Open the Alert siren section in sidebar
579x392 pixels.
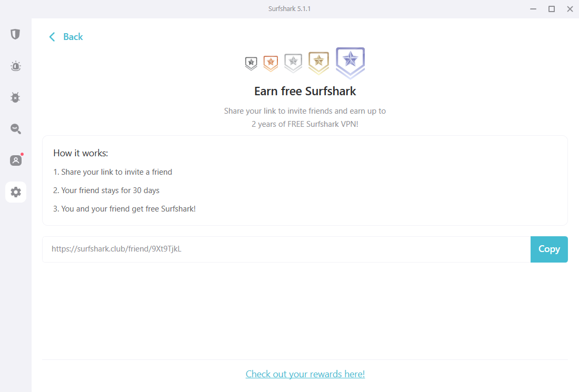15,66
